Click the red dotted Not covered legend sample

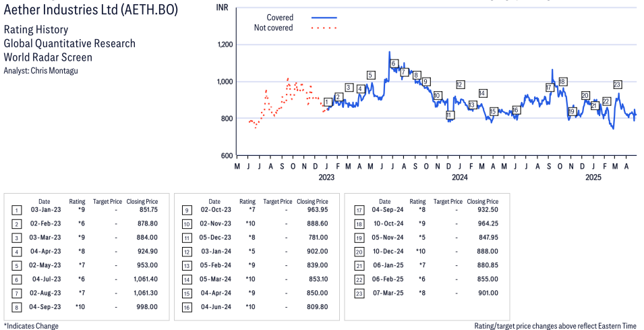point(324,28)
